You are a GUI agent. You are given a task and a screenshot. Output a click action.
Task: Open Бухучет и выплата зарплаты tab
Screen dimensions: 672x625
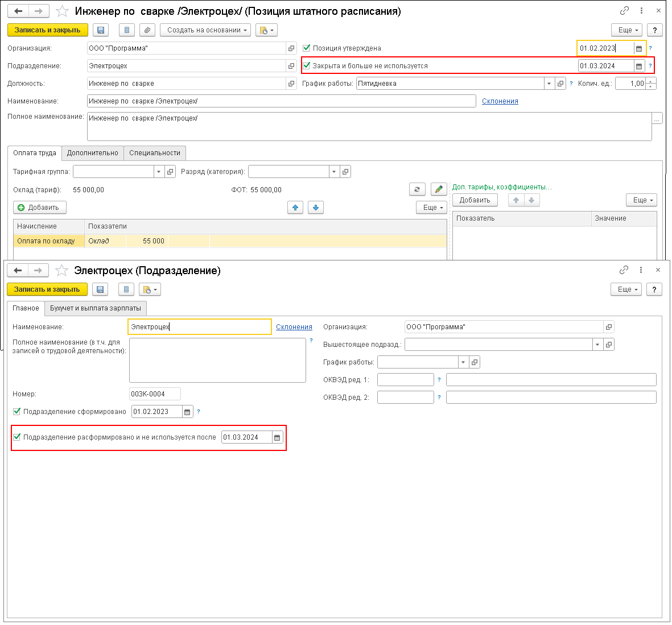(x=96, y=308)
